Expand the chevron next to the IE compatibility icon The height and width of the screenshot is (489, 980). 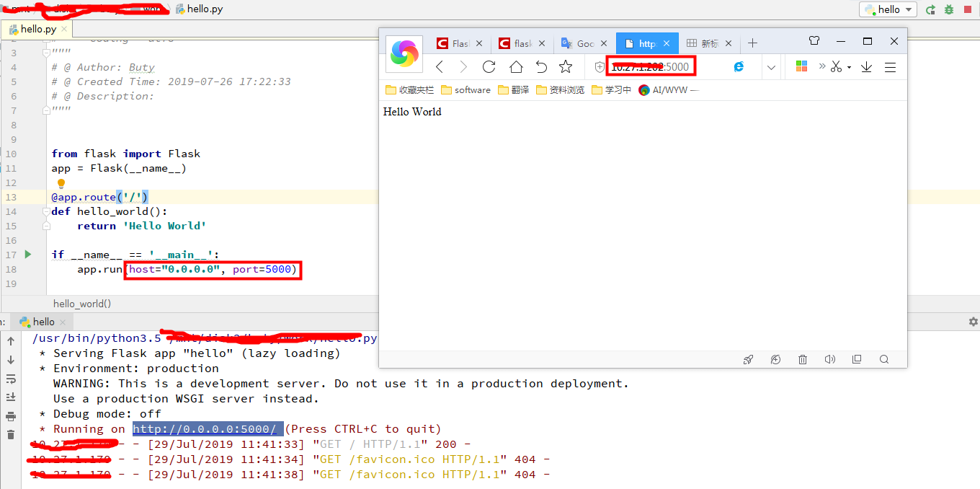pyautogui.click(x=771, y=66)
